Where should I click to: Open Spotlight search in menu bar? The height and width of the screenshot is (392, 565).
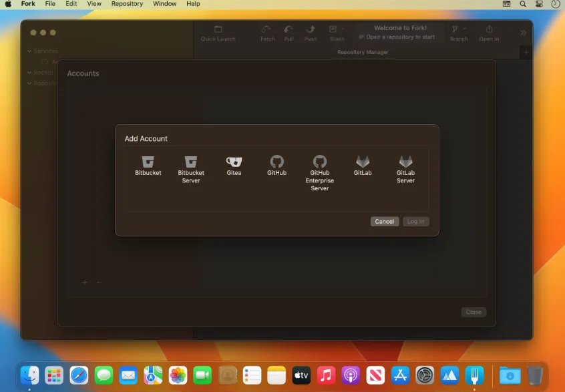pyautogui.click(x=523, y=4)
